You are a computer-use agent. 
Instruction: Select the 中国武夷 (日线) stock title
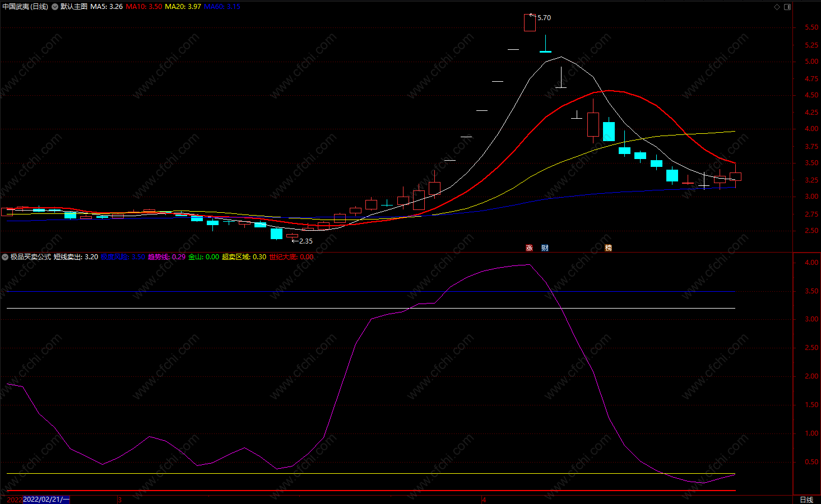tap(25, 7)
